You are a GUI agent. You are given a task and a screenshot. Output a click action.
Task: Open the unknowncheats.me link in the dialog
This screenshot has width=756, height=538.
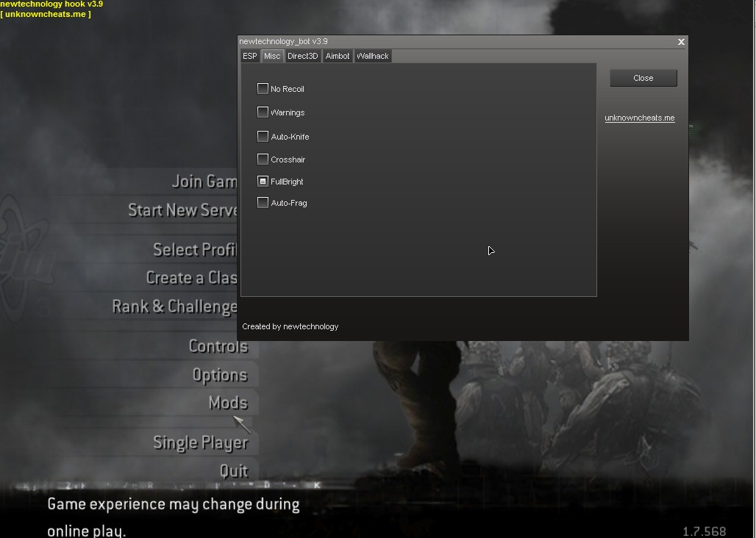[640, 118]
